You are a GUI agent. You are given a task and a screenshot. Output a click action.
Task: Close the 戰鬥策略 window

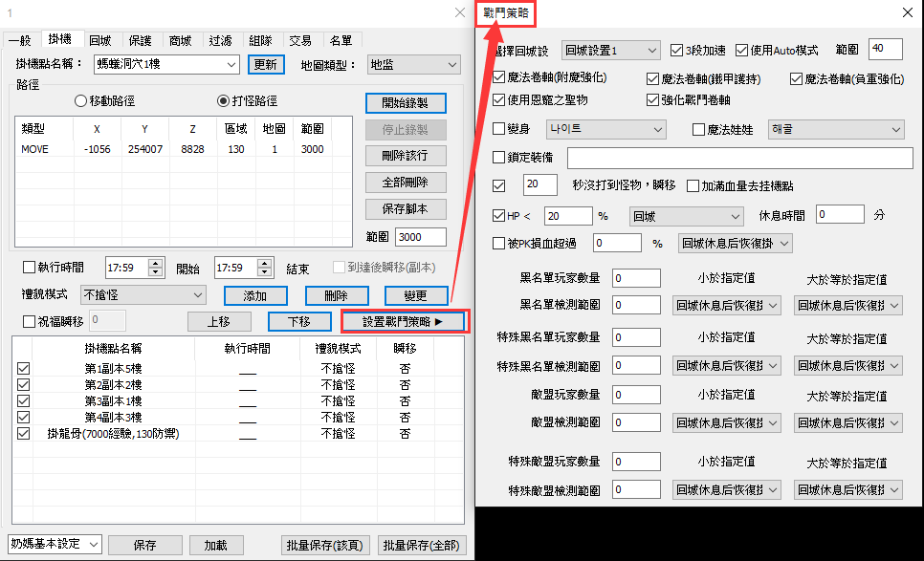[x=907, y=12]
